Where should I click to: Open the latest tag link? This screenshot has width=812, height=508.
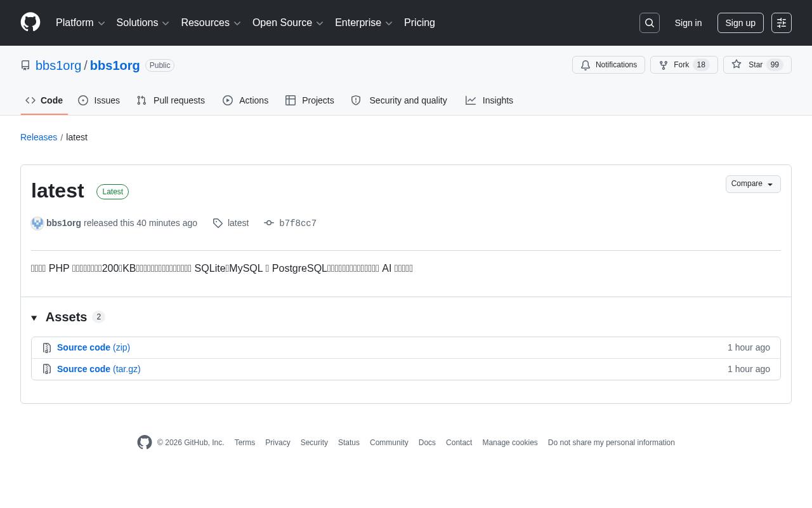tap(238, 223)
